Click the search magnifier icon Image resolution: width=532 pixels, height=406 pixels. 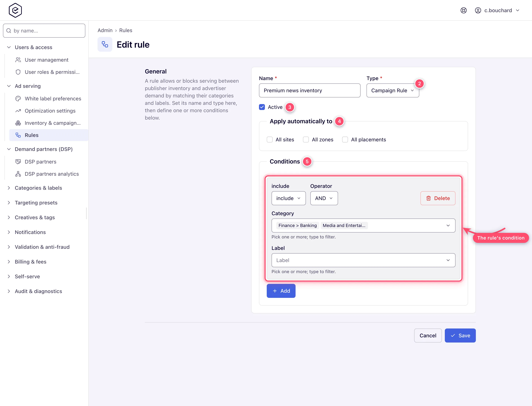(9, 31)
